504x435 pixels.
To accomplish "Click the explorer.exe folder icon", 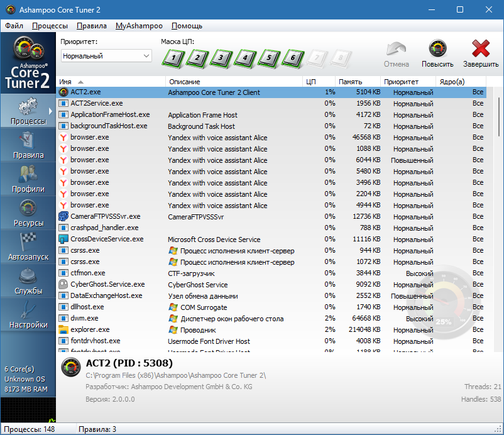I will click(63, 329).
